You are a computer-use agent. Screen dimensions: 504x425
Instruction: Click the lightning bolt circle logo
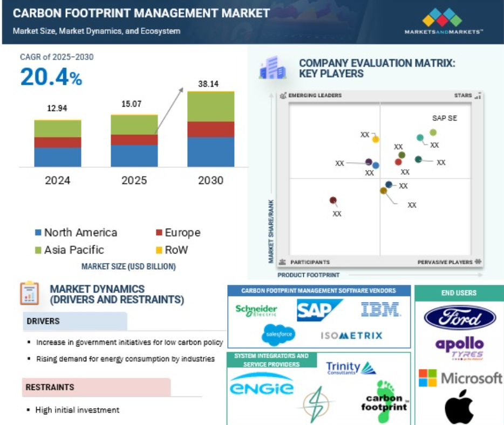pos(316,404)
